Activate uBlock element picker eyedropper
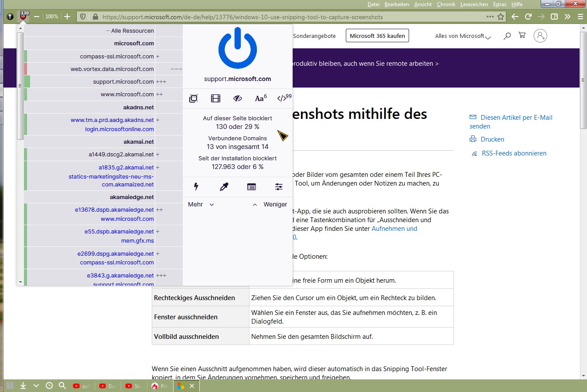Viewport: 587px width, 392px height. (224, 187)
